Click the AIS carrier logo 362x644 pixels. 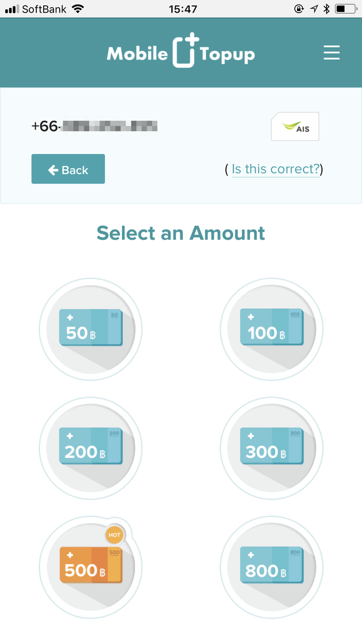pyautogui.click(x=295, y=126)
